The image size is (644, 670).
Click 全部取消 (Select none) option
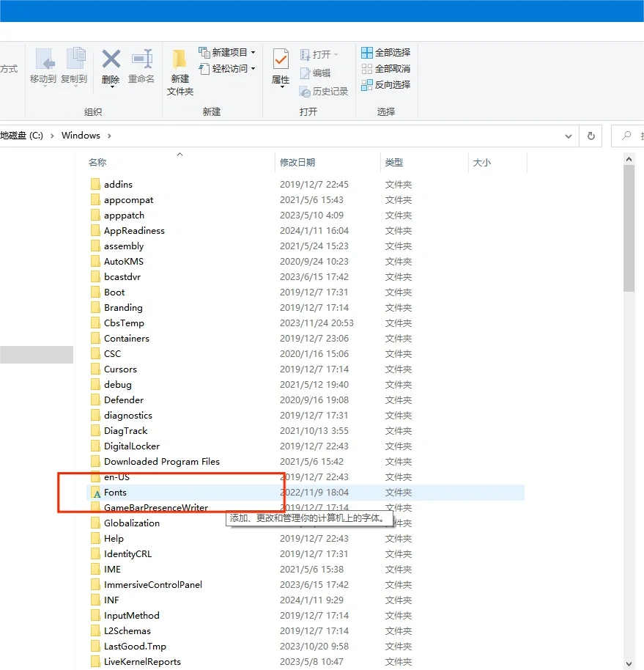(385, 69)
